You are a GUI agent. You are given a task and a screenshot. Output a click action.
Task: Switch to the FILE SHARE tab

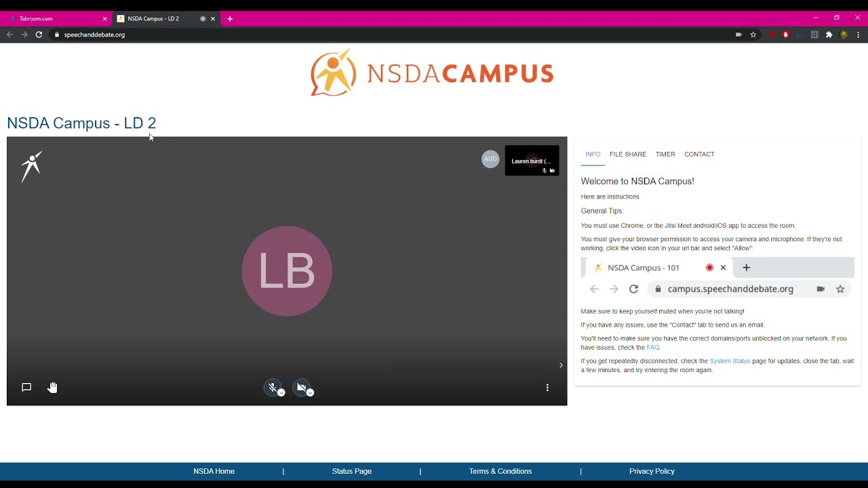coord(628,155)
